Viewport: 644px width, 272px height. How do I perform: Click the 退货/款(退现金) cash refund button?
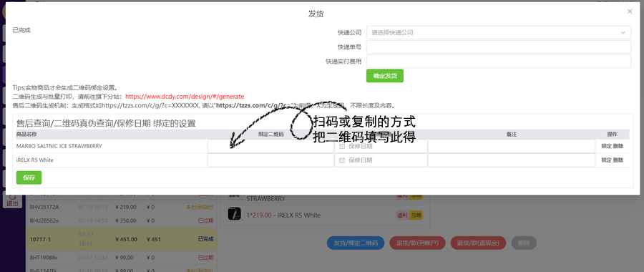pyautogui.click(x=479, y=243)
